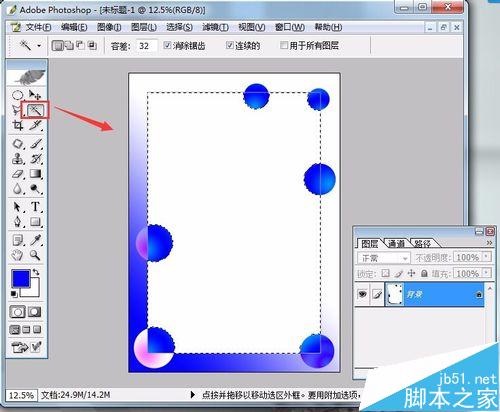
Task: Switch to the 路径 paths tab
Action: [422, 244]
